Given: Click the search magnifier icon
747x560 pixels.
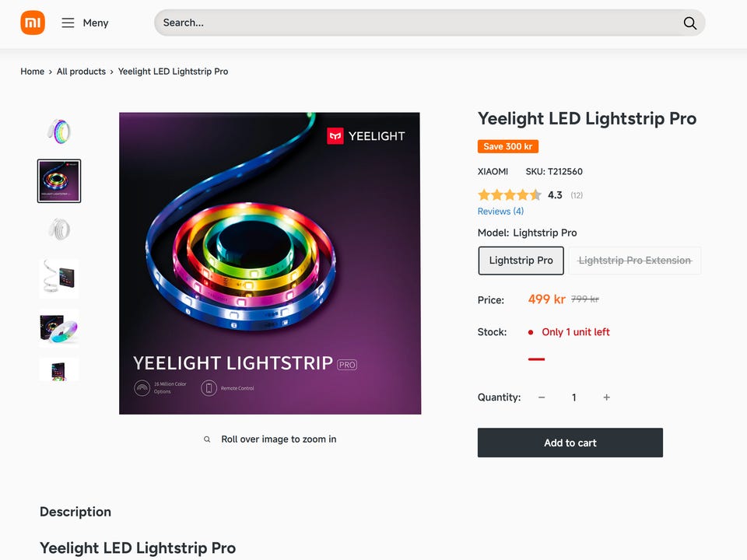Looking at the screenshot, I should [689, 23].
